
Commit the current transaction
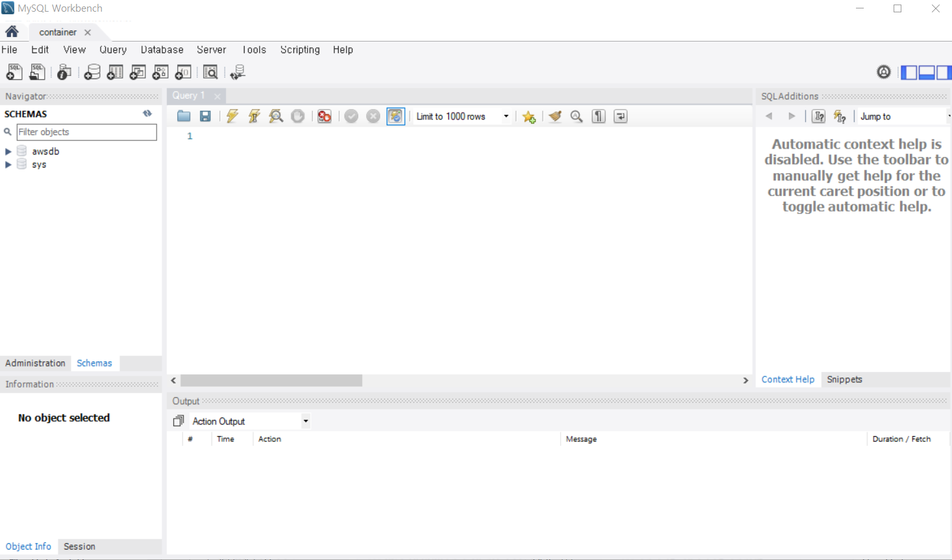point(351,116)
